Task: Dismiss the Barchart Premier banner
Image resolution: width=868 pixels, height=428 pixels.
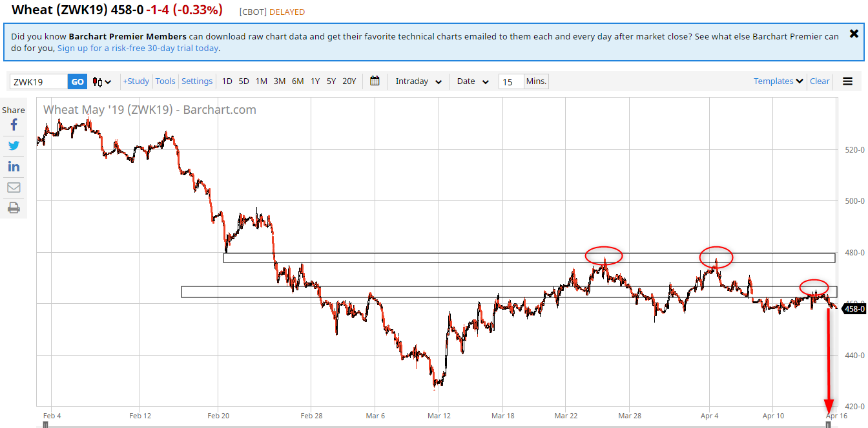Action: point(854,34)
